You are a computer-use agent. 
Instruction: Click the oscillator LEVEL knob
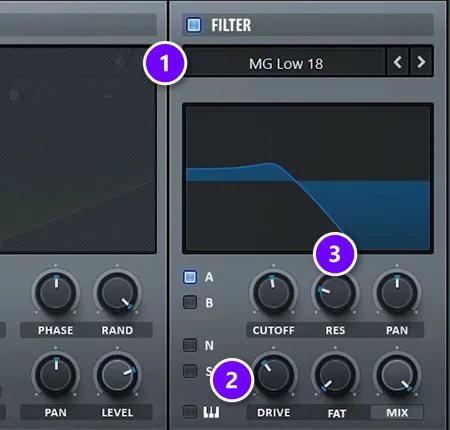(x=117, y=375)
